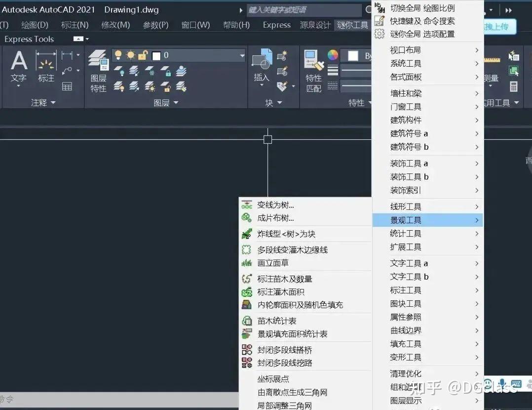Select 清理优化 submenu item
Viewport: 532px width, 410px height.
427,373
